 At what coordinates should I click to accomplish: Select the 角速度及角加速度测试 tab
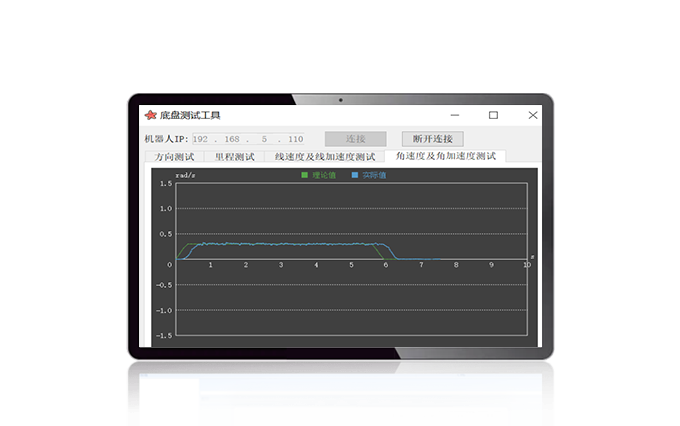click(x=445, y=156)
